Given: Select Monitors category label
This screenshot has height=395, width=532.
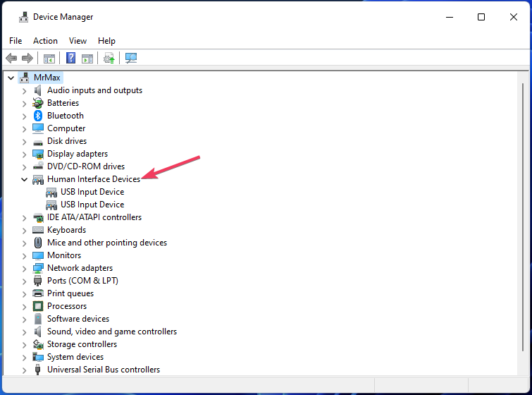Looking at the screenshot, I should point(64,255).
